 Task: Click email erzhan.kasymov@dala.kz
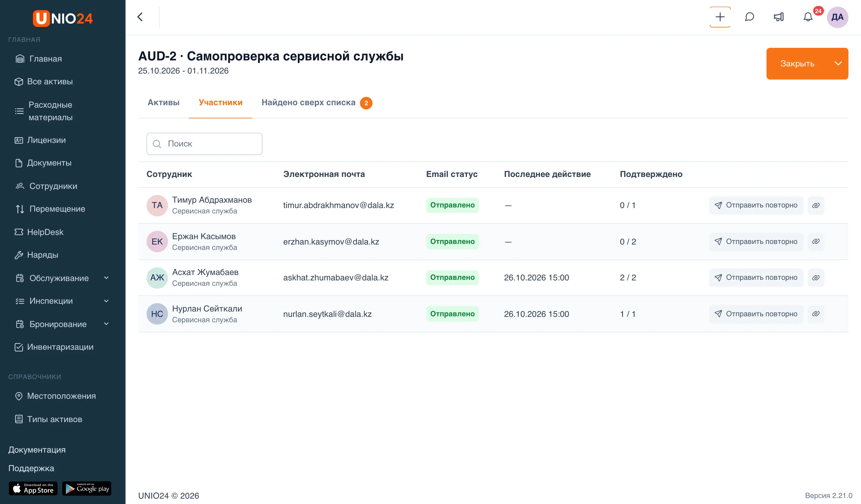(x=331, y=242)
